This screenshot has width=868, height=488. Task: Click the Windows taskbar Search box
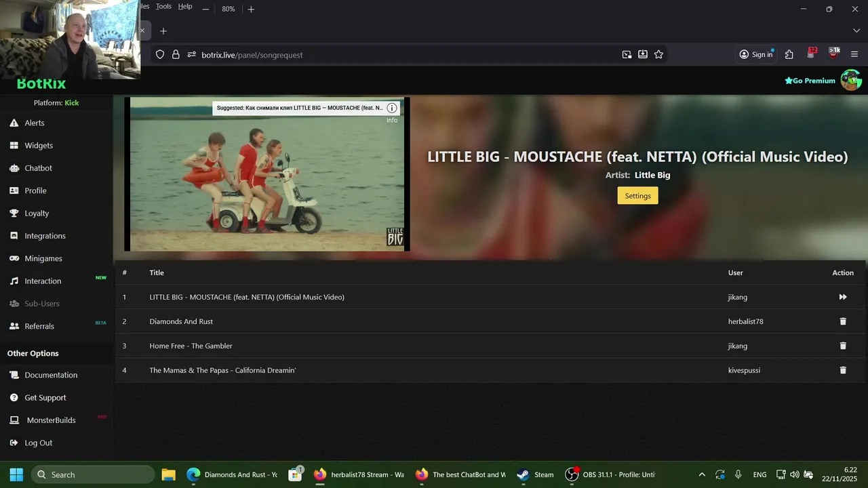(93, 474)
